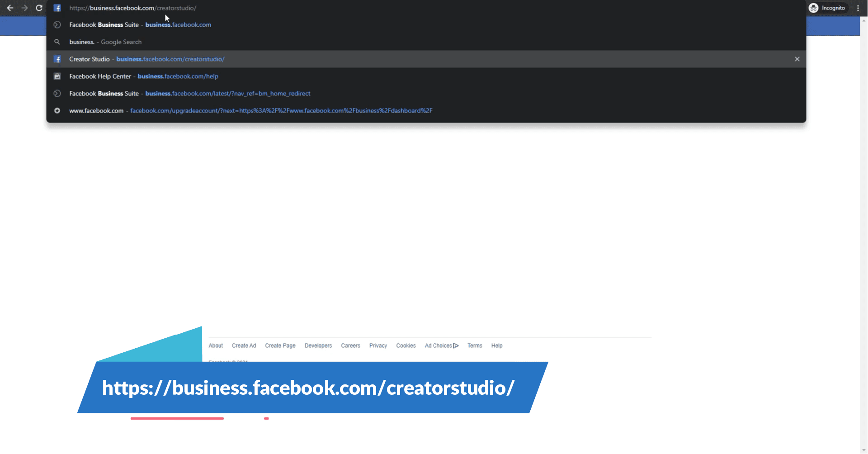The width and height of the screenshot is (868, 454).
Task: Dismiss the Creator Studio suggestion
Action: pyautogui.click(x=797, y=59)
